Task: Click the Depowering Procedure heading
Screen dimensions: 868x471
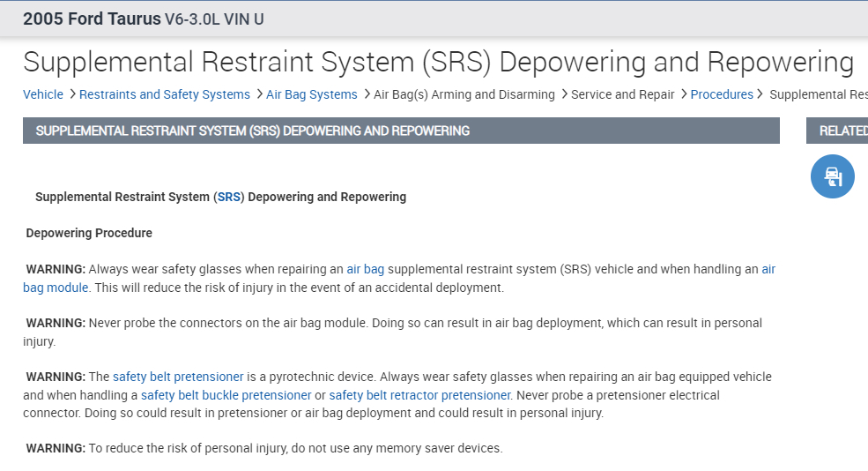Action: [89, 233]
